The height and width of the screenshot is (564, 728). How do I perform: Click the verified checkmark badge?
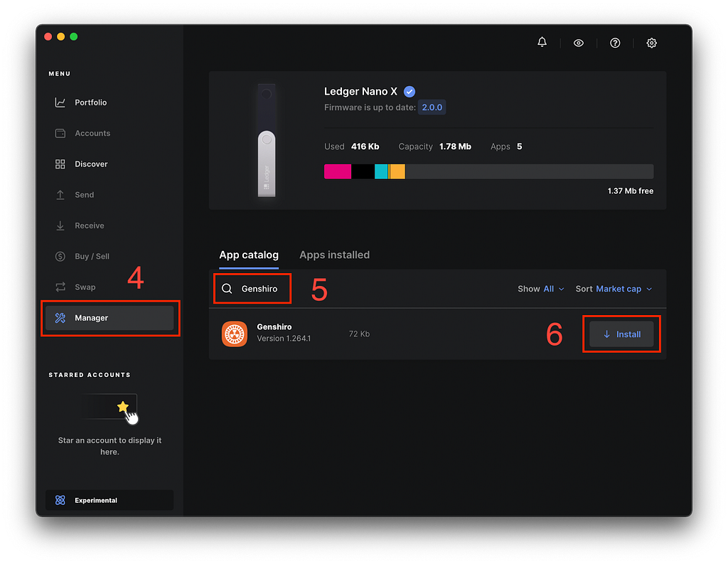[x=409, y=92]
